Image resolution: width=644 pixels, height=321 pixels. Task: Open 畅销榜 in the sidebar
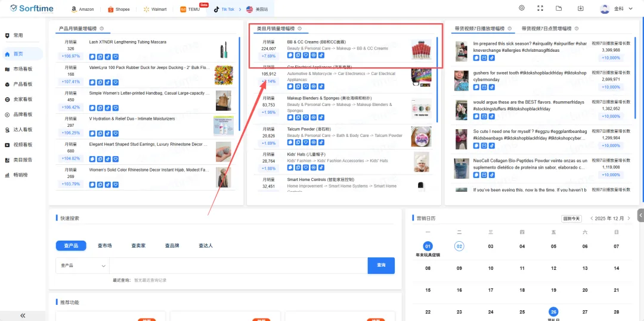pos(21,175)
